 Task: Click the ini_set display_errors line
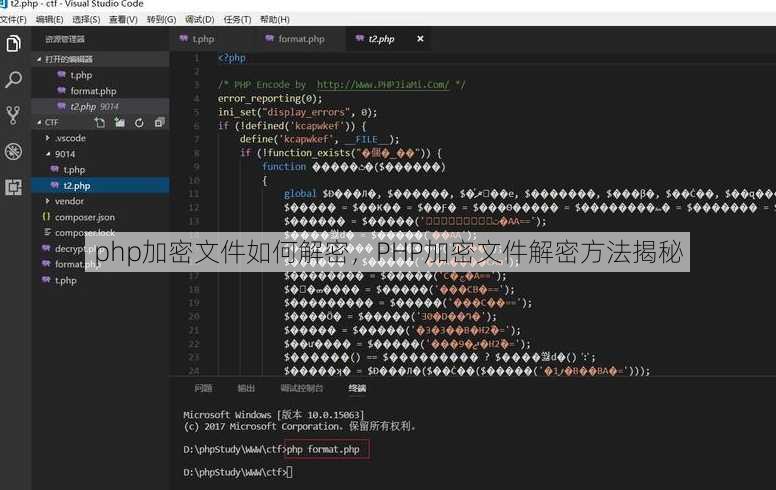[x=297, y=112]
